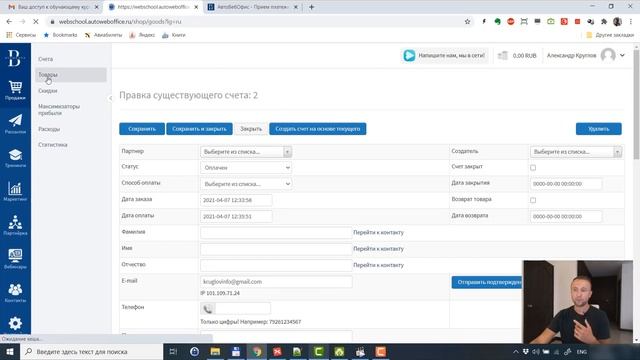The width and height of the screenshot is (640, 360).
Task: Open Максимизаторы прибыли menu item
Action: coord(59,110)
